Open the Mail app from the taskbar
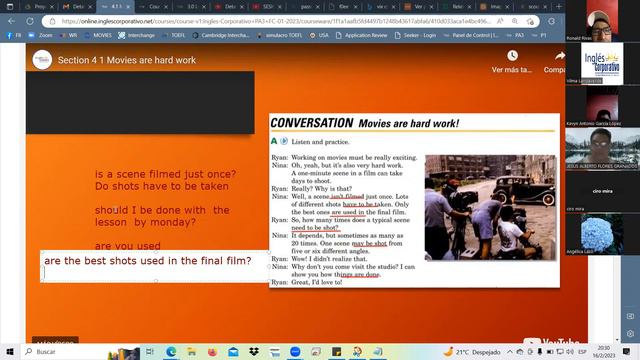The width and height of the screenshot is (640, 360). click(233, 351)
